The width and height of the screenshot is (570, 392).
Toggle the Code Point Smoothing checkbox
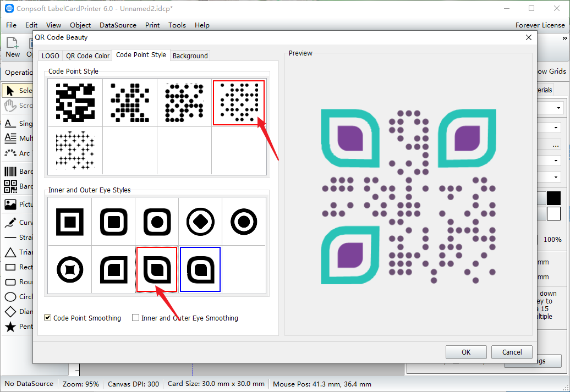coord(48,318)
